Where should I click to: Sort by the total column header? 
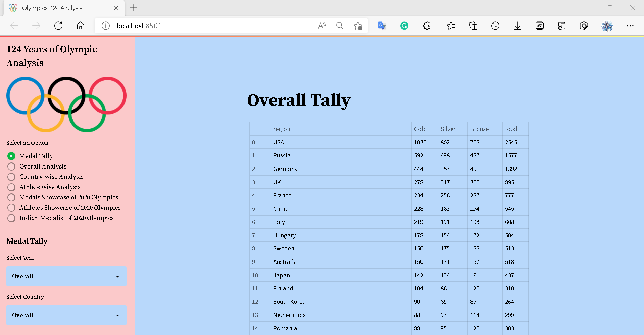click(x=515, y=129)
